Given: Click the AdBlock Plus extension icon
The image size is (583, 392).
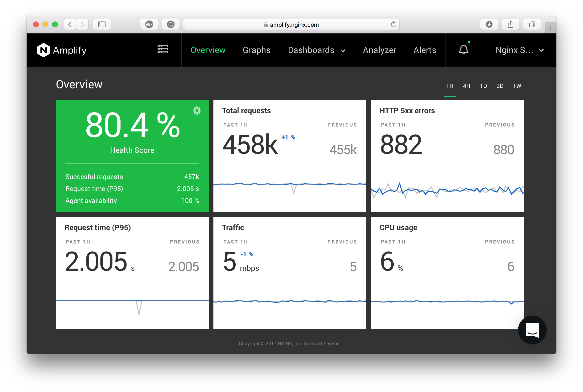Looking at the screenshot, I should tap(149, 24).
